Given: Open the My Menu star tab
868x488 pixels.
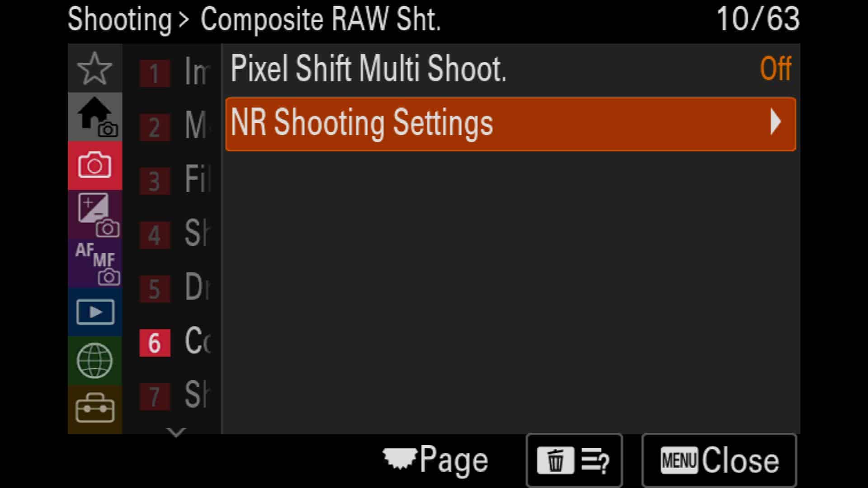Looking at the screenshot, I should [94, 68].
